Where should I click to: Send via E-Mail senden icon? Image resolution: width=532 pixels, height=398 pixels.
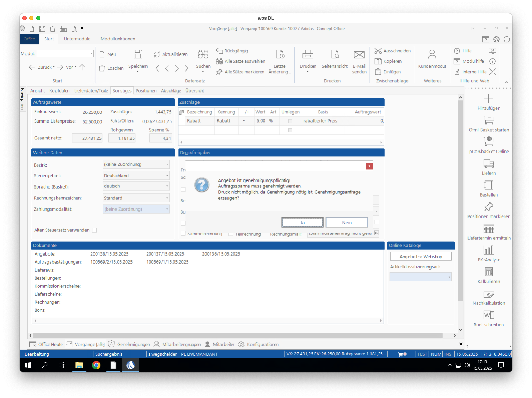tap(359, 54)
